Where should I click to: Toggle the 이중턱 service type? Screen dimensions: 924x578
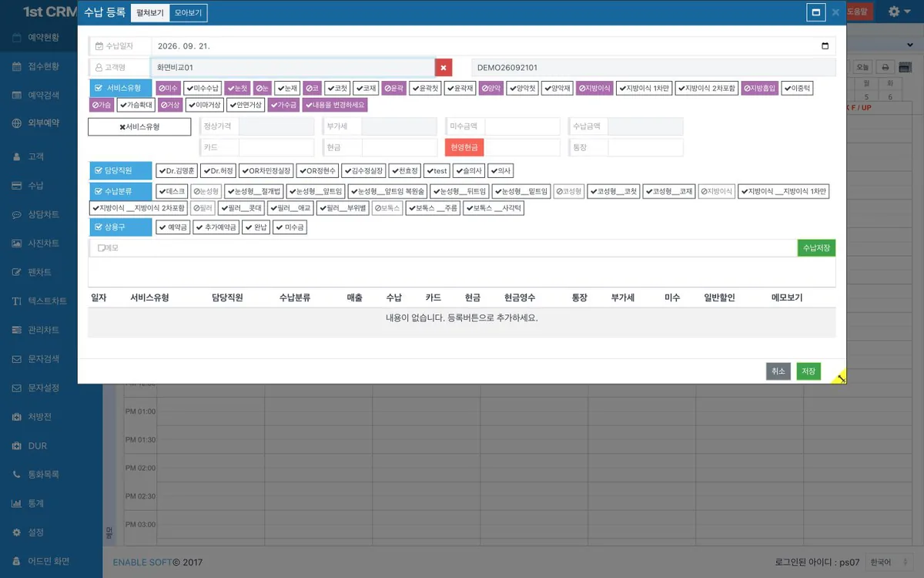point(797,89)
